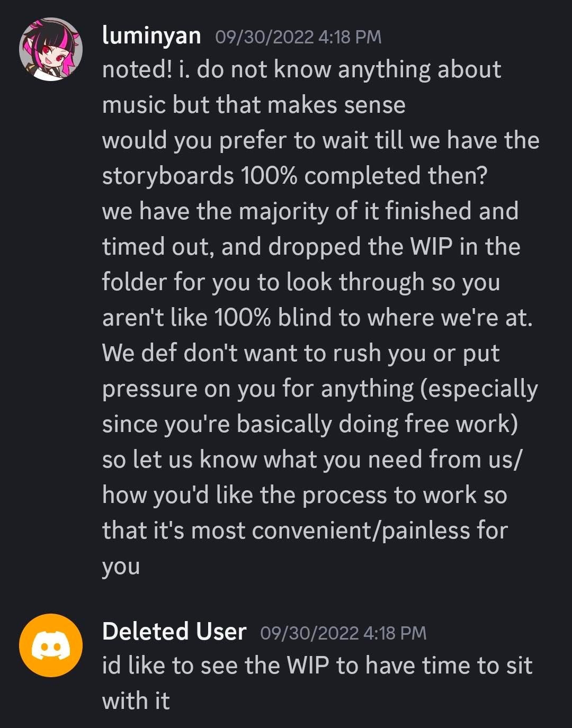This screenshot has height=728, width=572.
Task: Click the Deleted User username
Action: pos(174,631)
